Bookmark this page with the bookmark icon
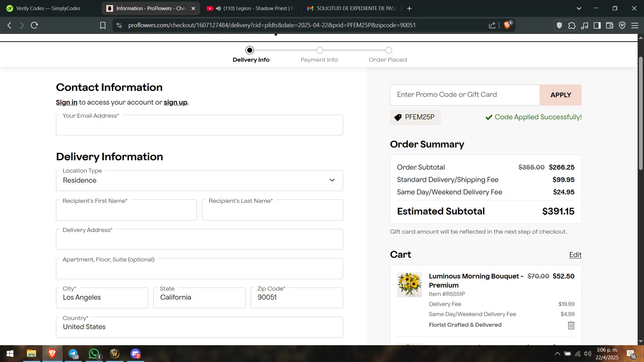This screenshot has height=362, width=644. coord(103,25)
